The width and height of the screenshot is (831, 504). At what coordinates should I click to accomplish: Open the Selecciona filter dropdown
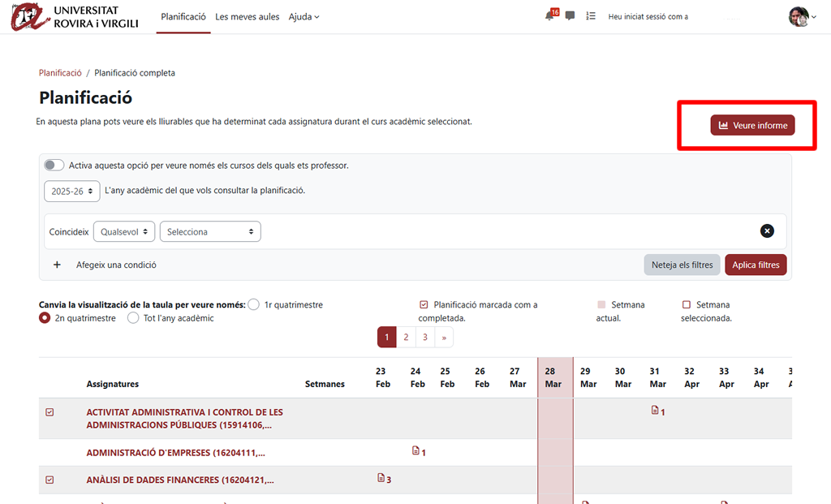coord(210,232)
